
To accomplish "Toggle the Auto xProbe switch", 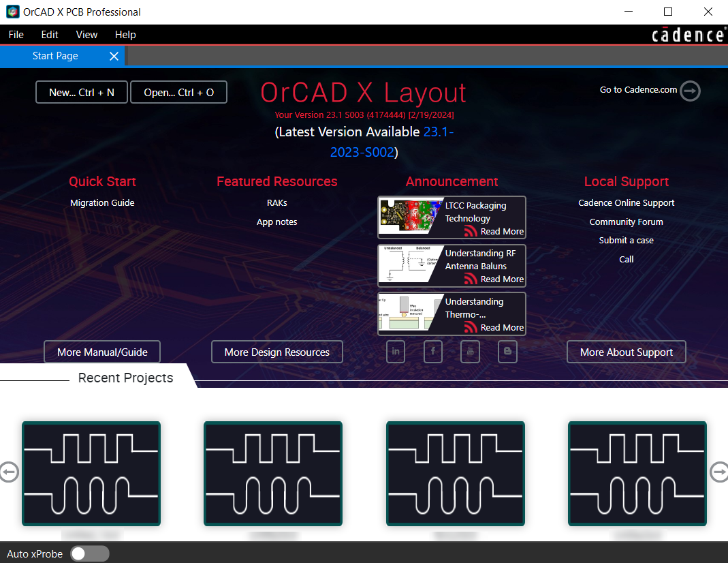I will tap(90, 553).
